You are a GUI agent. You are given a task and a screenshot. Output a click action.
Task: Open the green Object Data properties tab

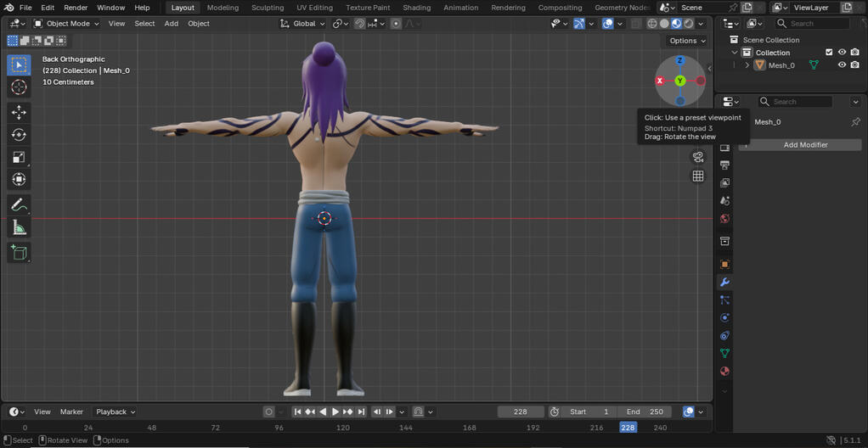tap(724, 353)
